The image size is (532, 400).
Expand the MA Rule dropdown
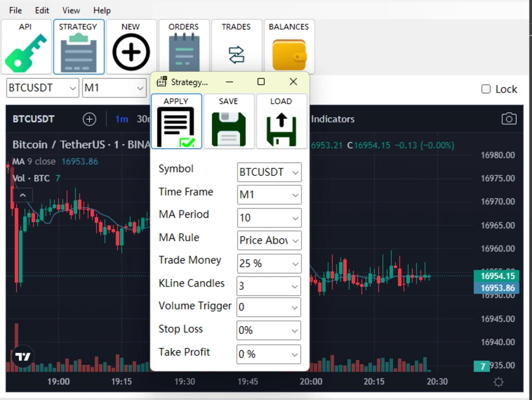[x=269, y=240]
